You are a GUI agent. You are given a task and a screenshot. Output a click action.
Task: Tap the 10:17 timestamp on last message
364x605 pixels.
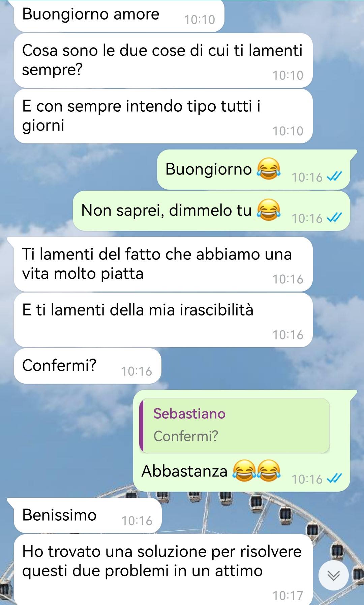click(x=288, y=596)
